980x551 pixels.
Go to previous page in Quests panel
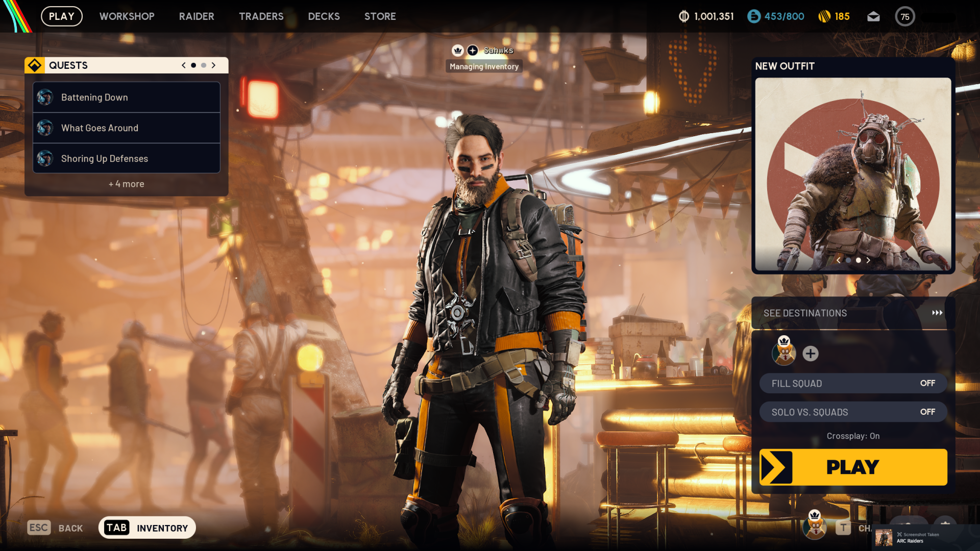point(184,65)
